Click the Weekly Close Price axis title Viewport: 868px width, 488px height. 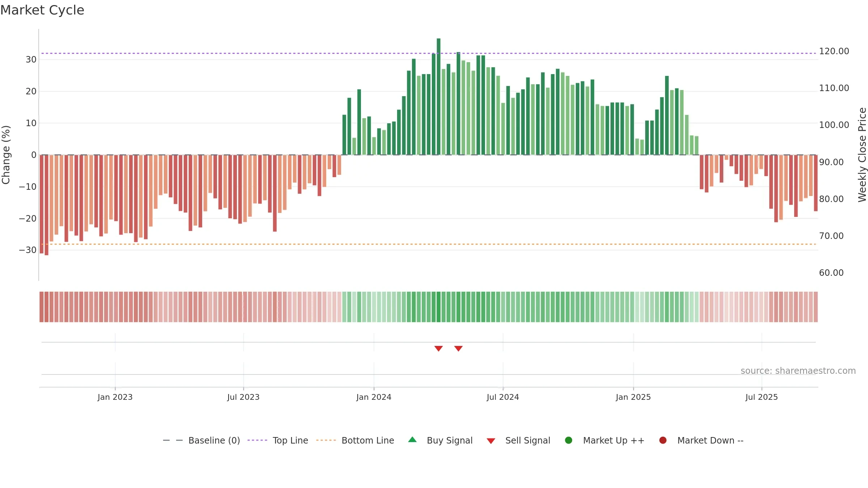pyautogui.click(x=862, y=155)
